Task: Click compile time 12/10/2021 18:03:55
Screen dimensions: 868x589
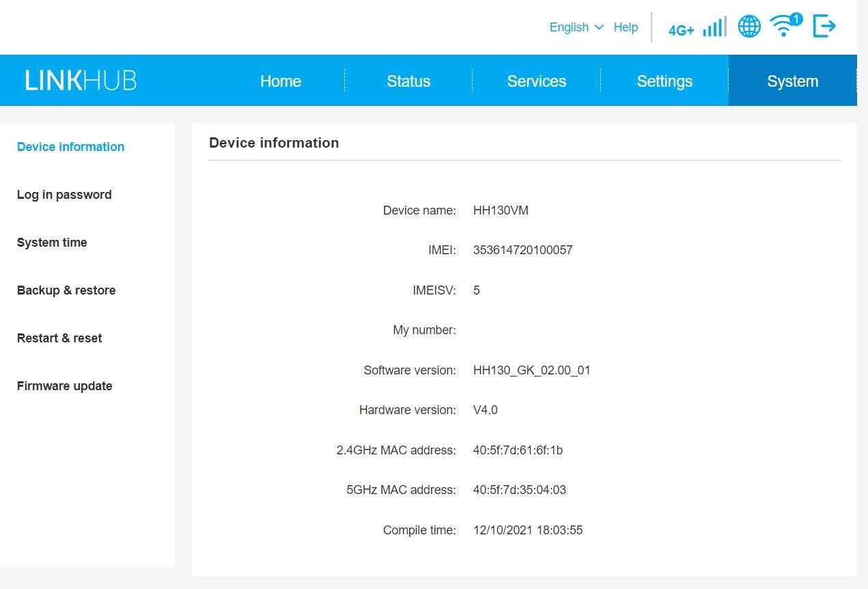Action: (528, 530)
